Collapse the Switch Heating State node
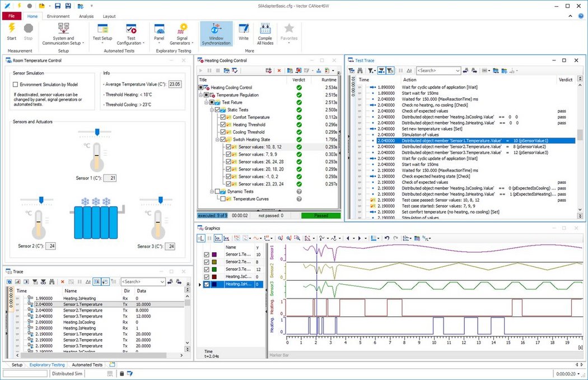This screenshot has height=380, width=588. point(217,140)
